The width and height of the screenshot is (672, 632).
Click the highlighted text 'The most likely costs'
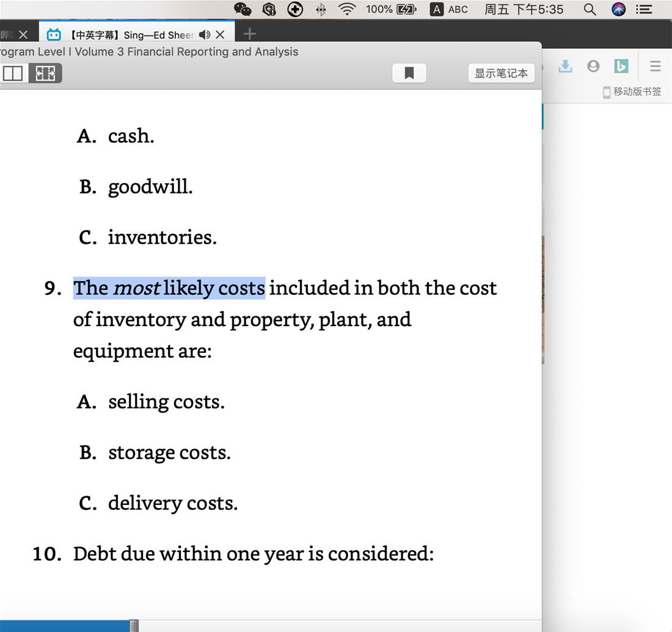pos(169,288)
